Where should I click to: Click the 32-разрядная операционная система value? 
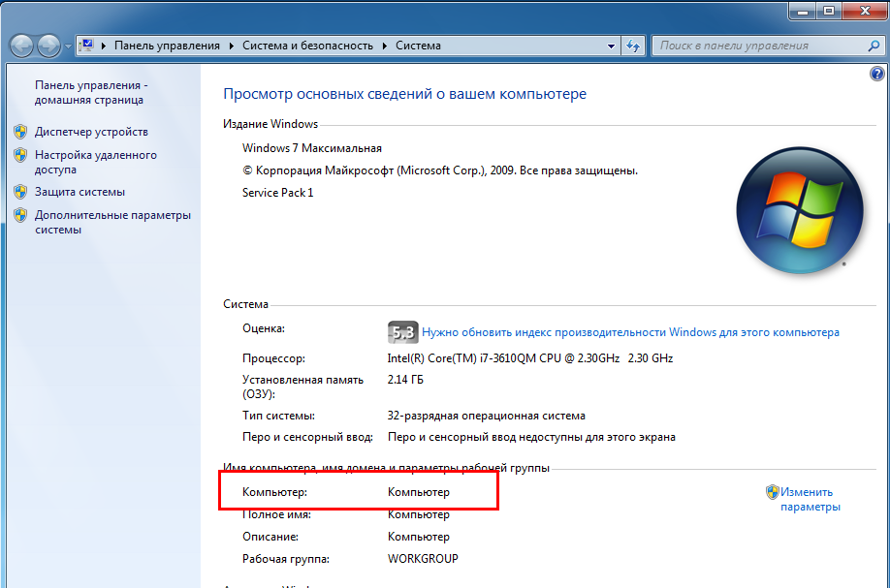pyautogui.click(x=486, y=416)
